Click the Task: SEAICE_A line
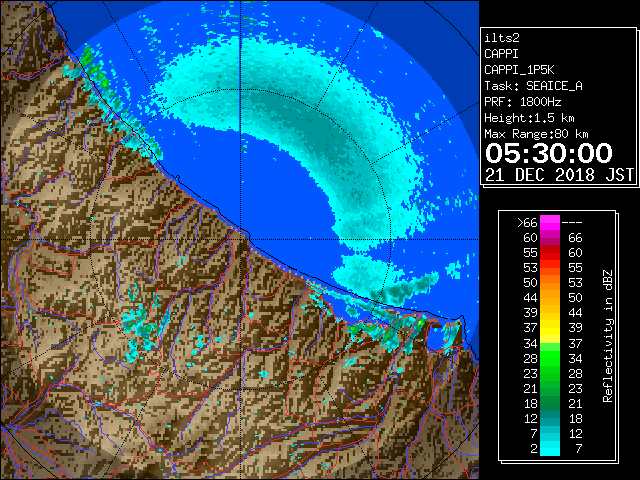The image size is (640, 480). click(x=533, y=86)
